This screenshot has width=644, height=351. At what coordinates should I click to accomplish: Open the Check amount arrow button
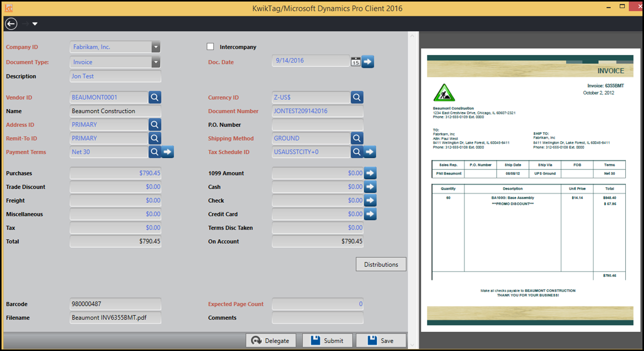(371, 200)
